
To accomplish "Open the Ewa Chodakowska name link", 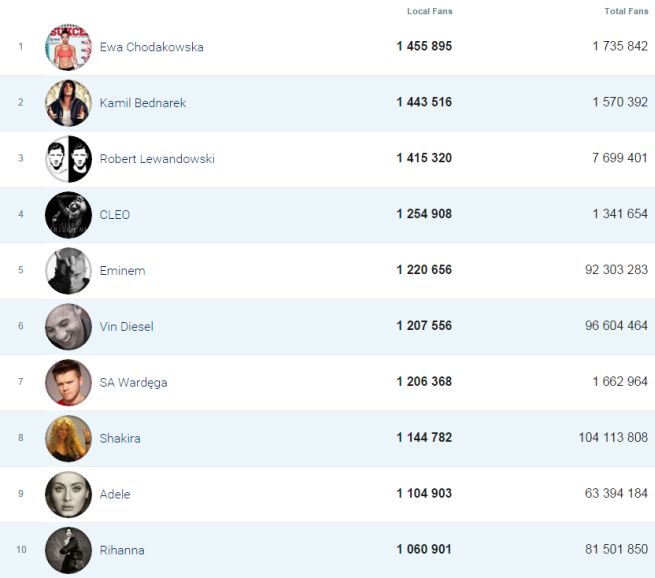I will coord(151,47).
